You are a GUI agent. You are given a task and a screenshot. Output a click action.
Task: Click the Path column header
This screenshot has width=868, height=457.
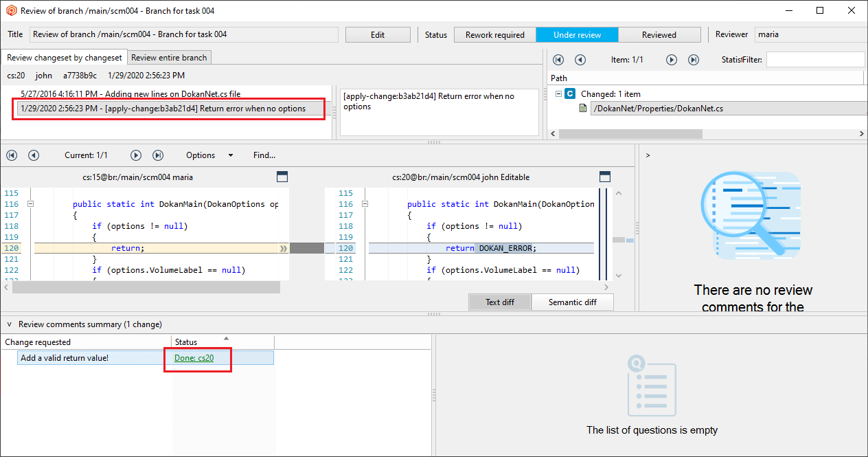pyautogui.click(x=705, y=78)
